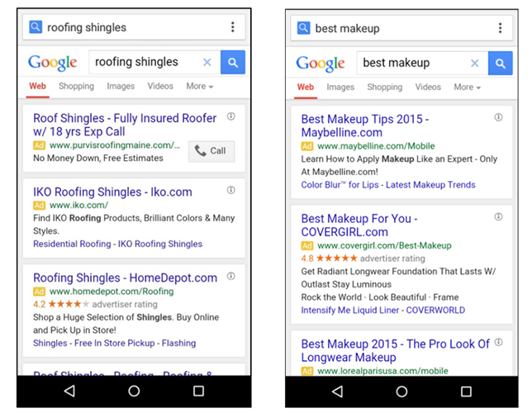Tap Android back button on left phone
This screenshot has height=413, width=532.
[x=69, y=391]
